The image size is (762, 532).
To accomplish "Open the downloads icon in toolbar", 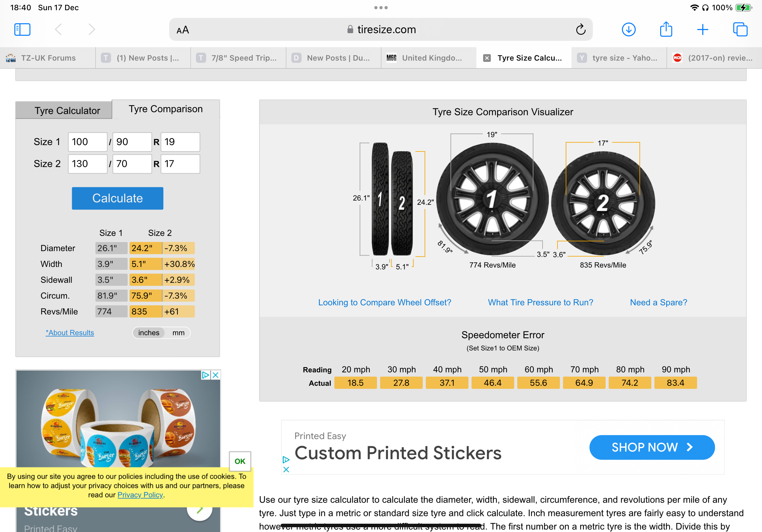I will point(628,30).
